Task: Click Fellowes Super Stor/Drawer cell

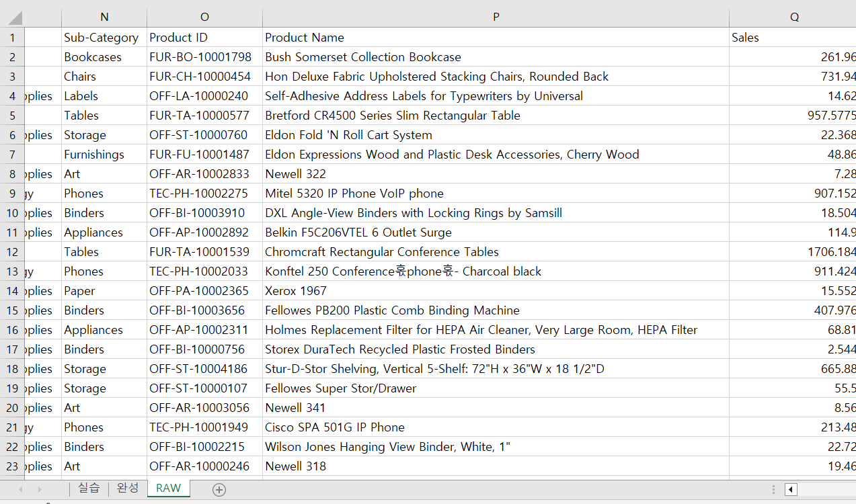Action: click(496, 388)
